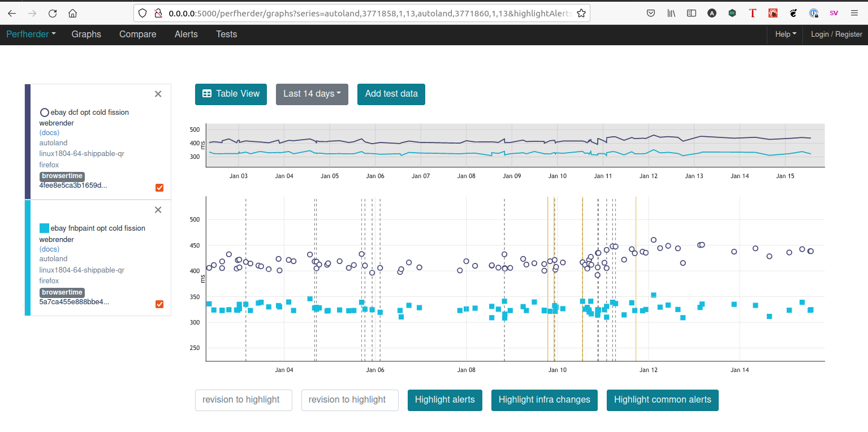Click the first revision to highlight field

pyautogui.click(x=244, y=400)
